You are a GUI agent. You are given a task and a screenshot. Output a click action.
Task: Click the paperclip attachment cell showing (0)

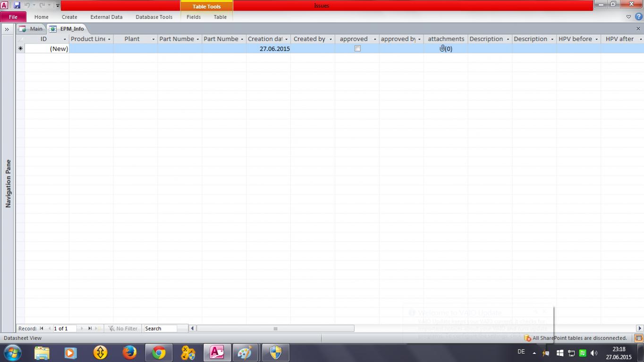446,49
